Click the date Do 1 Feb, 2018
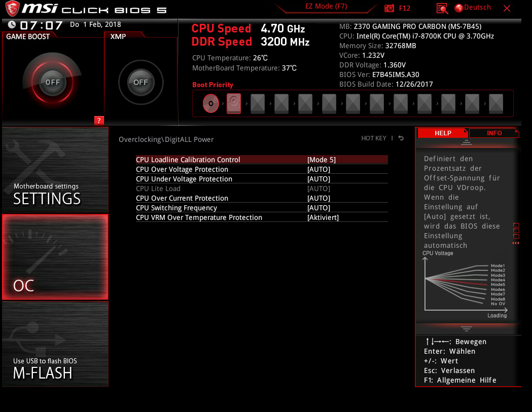 pyautogui.click(x=95, y=24)
